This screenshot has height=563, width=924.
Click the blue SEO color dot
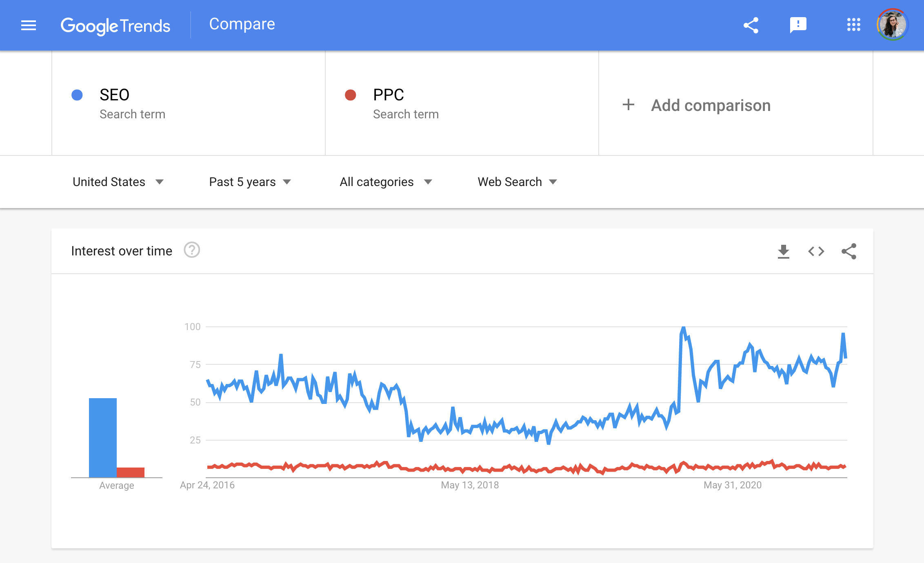(77, 95)
